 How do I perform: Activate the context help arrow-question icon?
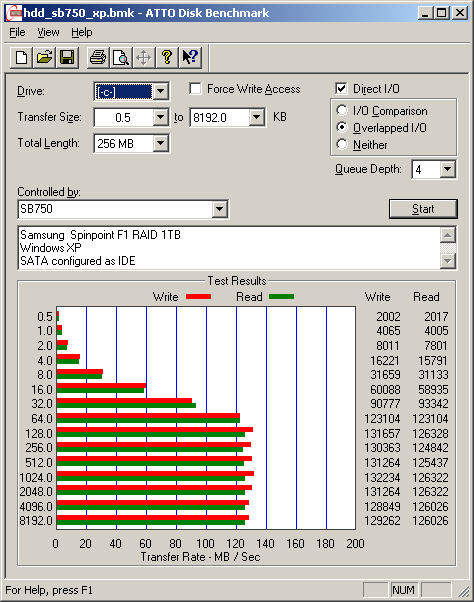click(x=190, y=58)
